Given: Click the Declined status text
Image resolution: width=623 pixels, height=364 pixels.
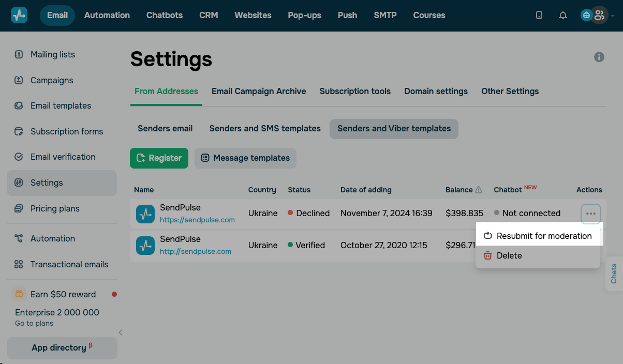Looking at the screenshot, I should (313, 213).
